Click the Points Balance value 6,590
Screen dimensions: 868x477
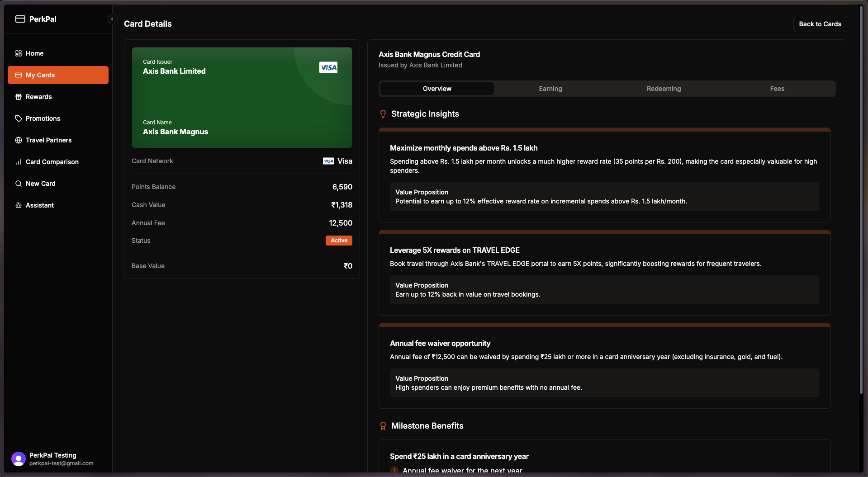click(342, 187)
